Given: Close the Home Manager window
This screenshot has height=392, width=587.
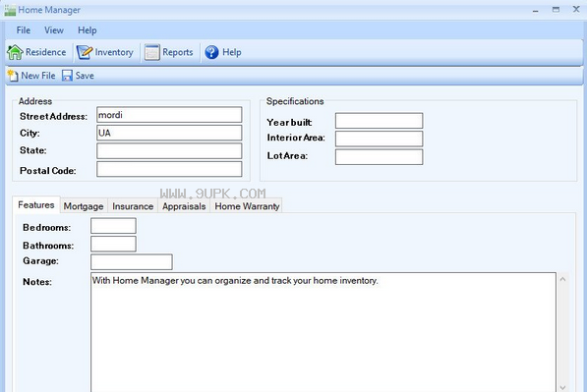Looking at the screenshot, I should click(576, 10).
